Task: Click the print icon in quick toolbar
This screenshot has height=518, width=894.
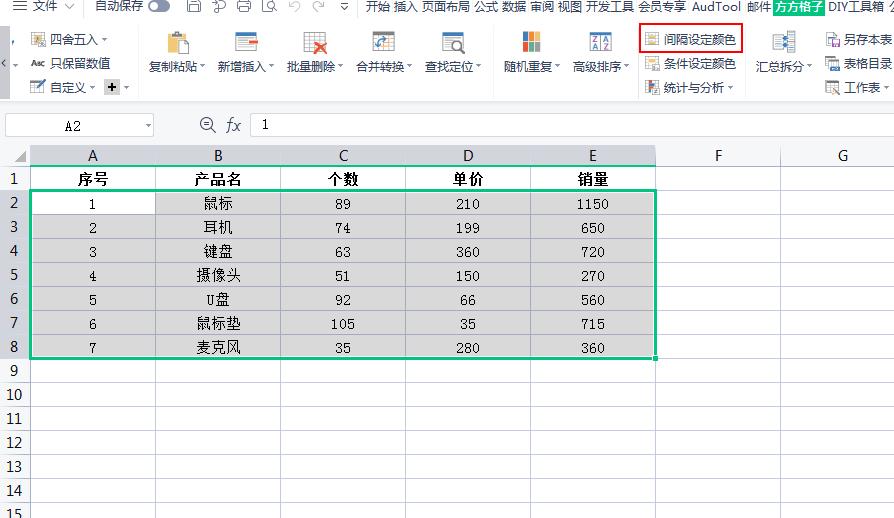Action: tap(244, 6)
